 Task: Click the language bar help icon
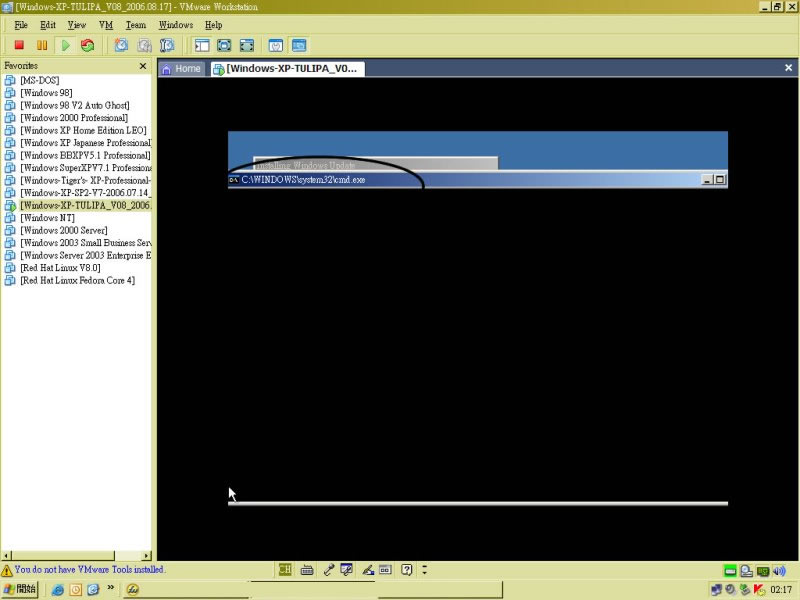click(x=406, y=569)
